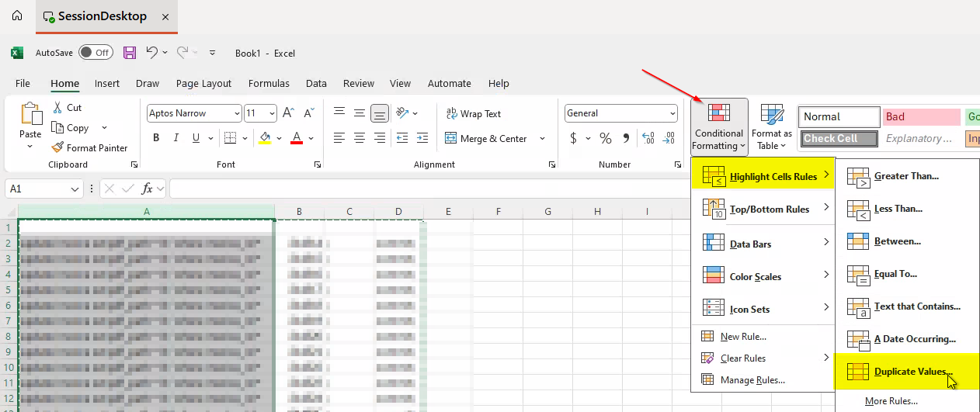Open the Insert ribbon tab
Screen dimensions: 980x412
pos(107,83)
